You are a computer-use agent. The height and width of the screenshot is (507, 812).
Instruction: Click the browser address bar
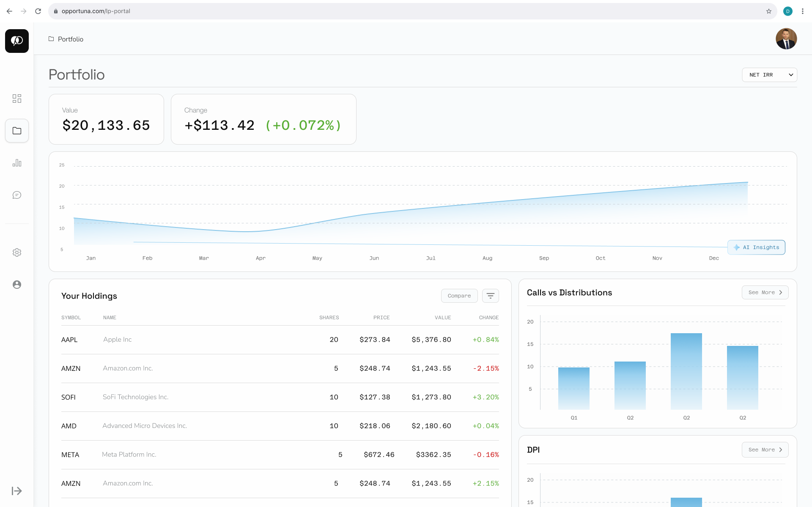click(x=412, y=11)
